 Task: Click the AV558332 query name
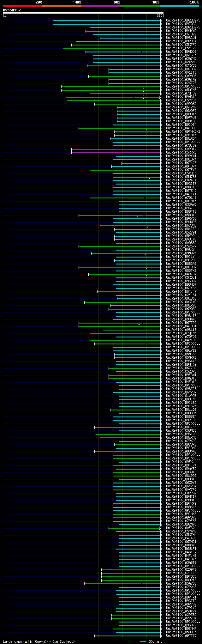click(12, 10)
